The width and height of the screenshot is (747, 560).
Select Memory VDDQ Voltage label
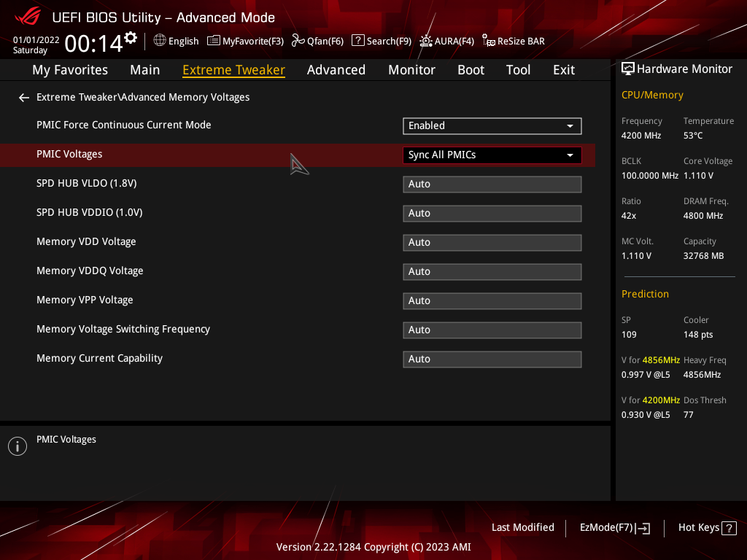pyautogui.click(x=90, y=271)
